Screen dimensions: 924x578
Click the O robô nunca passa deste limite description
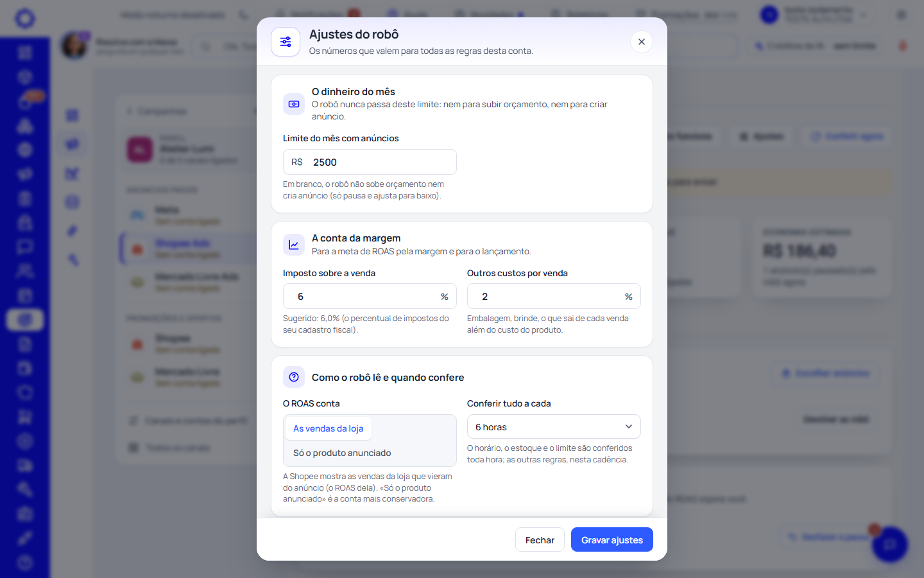click(459, 110)
